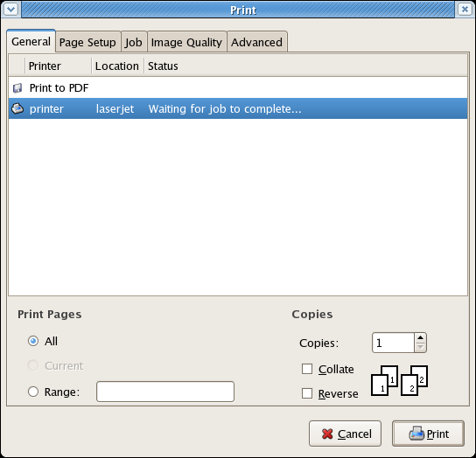The image size is (476, 458).
Task: Decrease copies with the down arrow
Action: (x=421, y=347)
